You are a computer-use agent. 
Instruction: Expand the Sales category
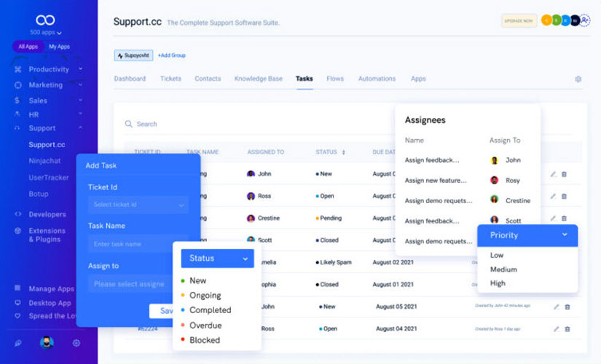pos(80,100)
